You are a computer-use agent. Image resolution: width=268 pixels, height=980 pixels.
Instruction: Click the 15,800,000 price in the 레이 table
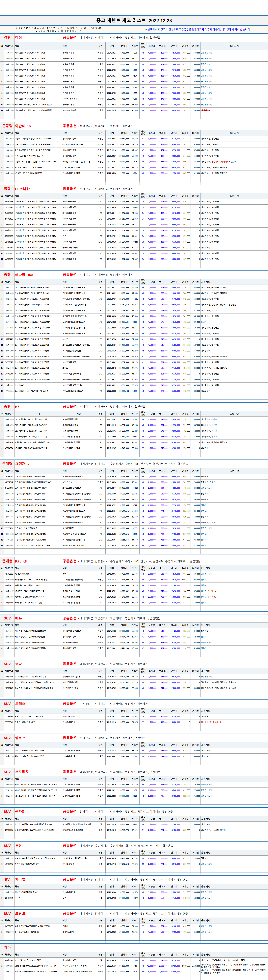[124, 110]
